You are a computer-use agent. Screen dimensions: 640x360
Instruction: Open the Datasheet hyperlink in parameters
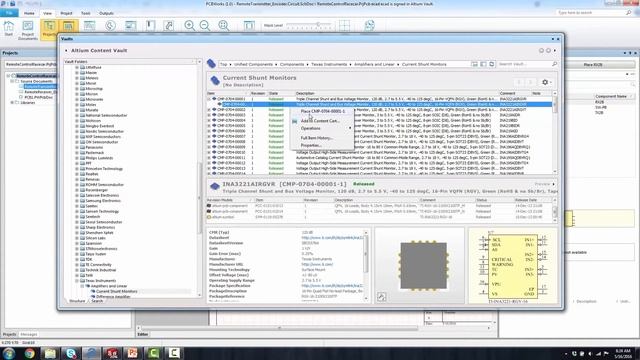pyautogui.click(x=332, y=238)
